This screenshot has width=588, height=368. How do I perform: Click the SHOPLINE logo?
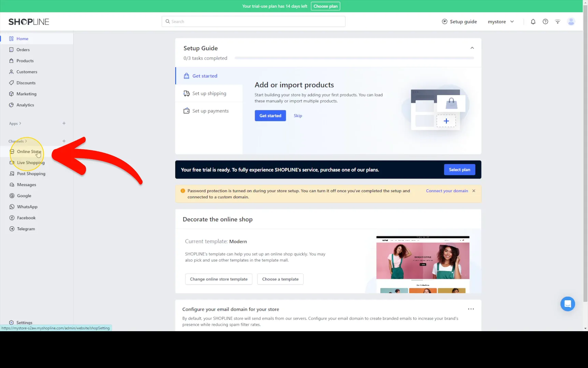pos(29,22)
